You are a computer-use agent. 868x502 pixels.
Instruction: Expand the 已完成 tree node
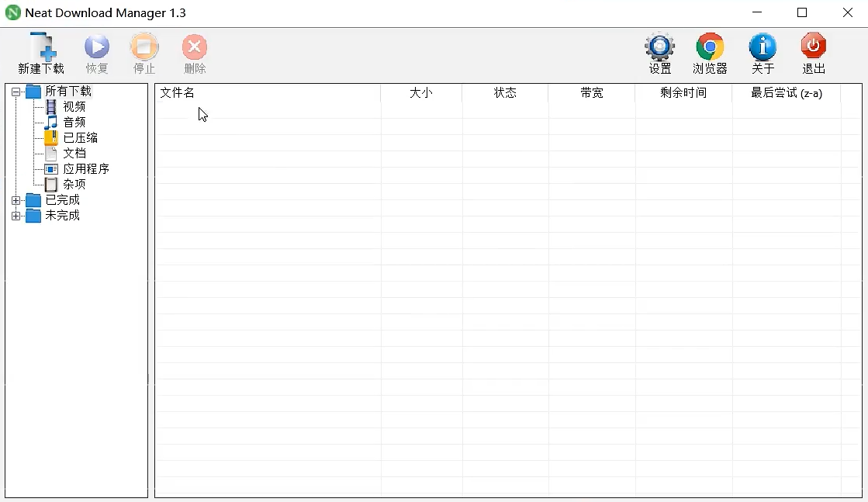coord(16,200)
